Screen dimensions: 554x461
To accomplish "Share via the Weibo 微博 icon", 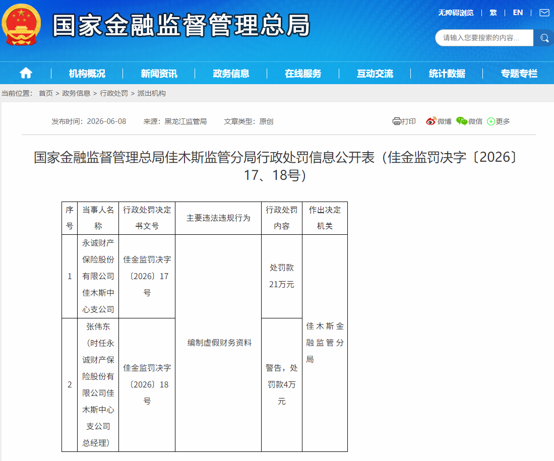I will click(x=431, y=121).
